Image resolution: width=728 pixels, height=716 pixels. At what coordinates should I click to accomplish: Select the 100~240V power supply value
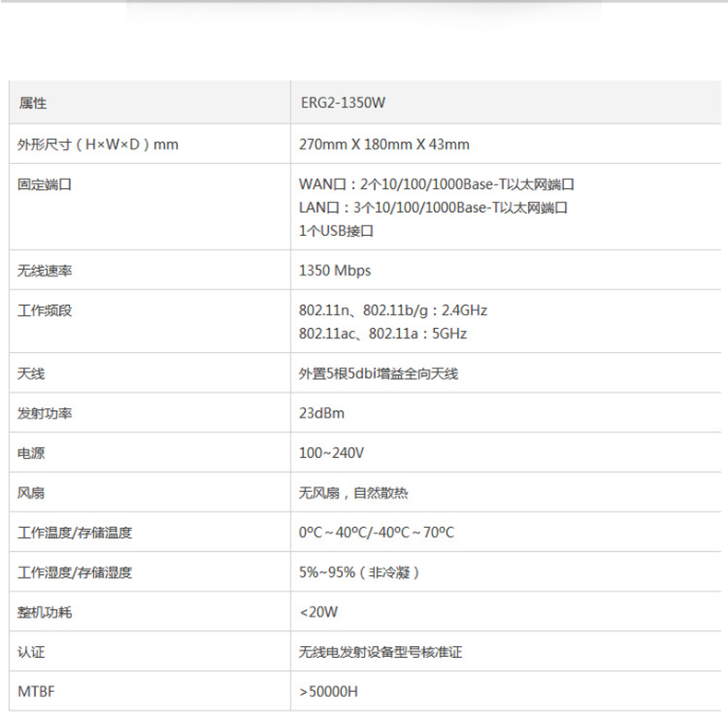click(332, 453)
